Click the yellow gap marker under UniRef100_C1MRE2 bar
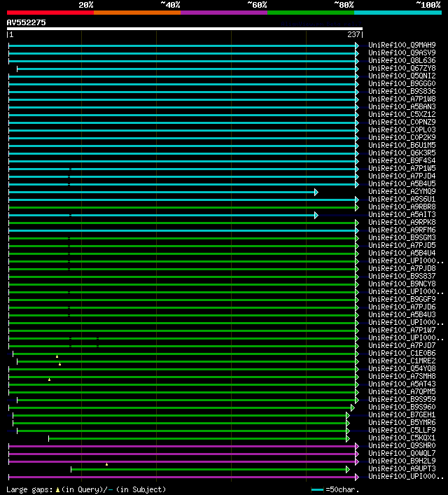The image size is (448, 495). (59, 364)
